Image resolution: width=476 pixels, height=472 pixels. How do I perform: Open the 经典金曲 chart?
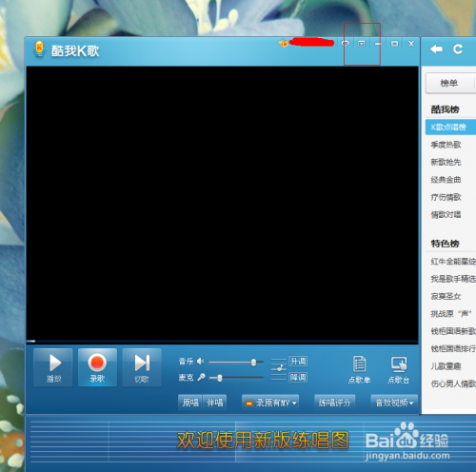[x=446, y=180]
